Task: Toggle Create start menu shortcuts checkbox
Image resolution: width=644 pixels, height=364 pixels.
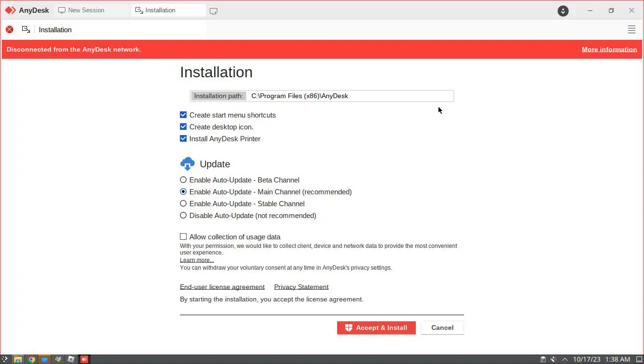Action: coord(183,115)
